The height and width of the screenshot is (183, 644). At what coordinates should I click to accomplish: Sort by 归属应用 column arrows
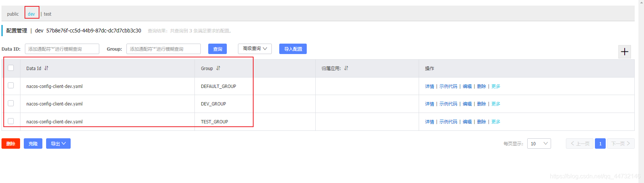click(346, 68)
